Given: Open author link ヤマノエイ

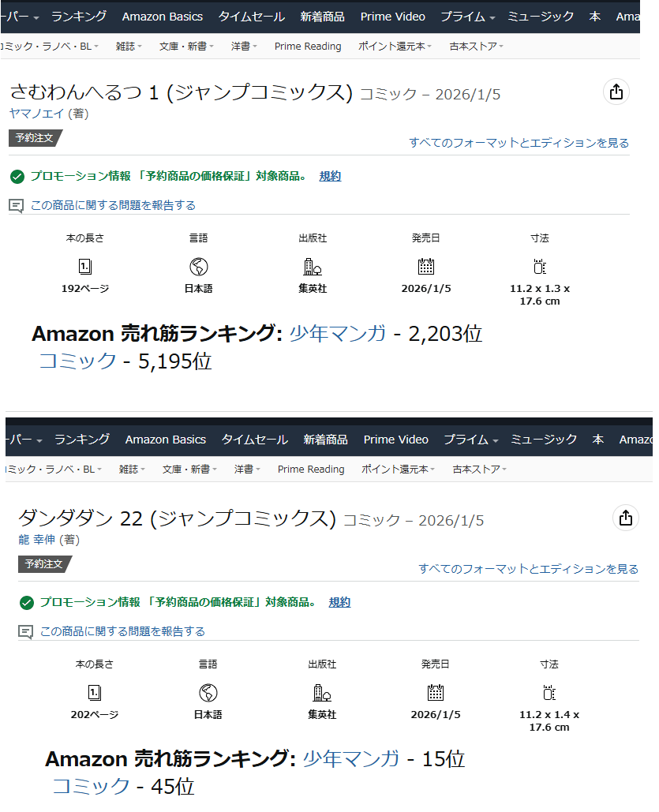Looking at the screenshot, I should [x=39, y=114].
